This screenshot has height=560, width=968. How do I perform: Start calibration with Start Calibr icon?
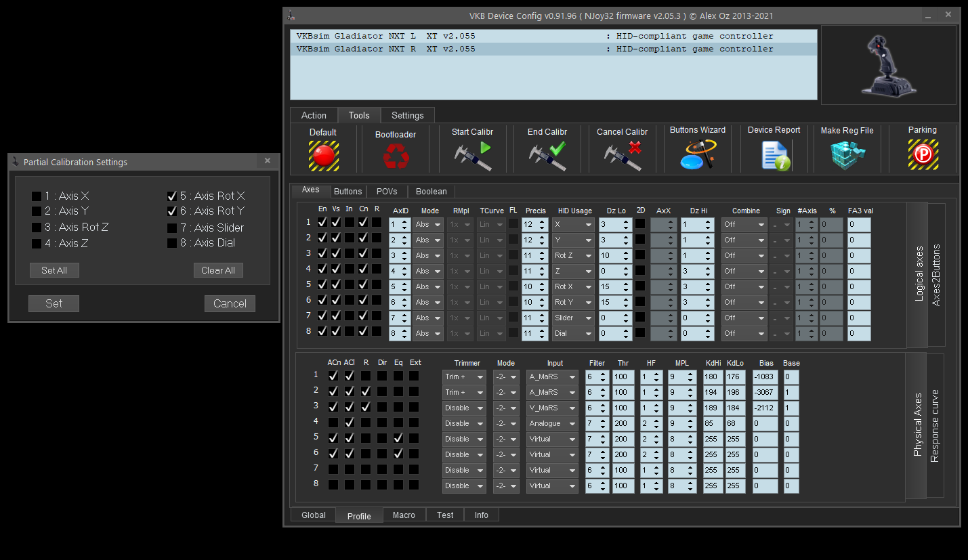[472, 155]
